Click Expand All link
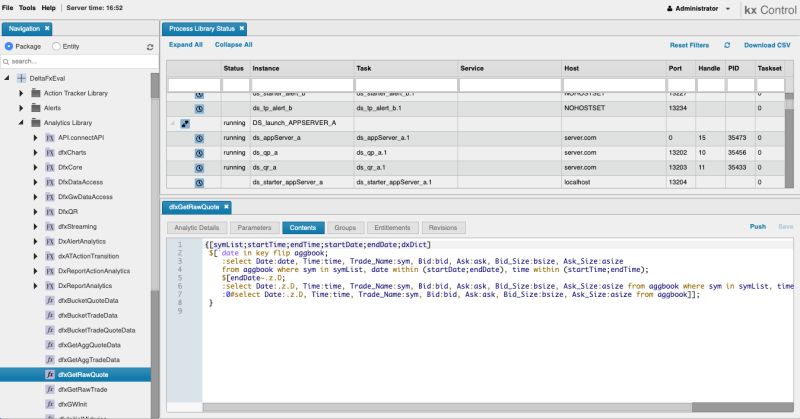The width and height of the screenshot is (800, 419). tap(186, 45)
